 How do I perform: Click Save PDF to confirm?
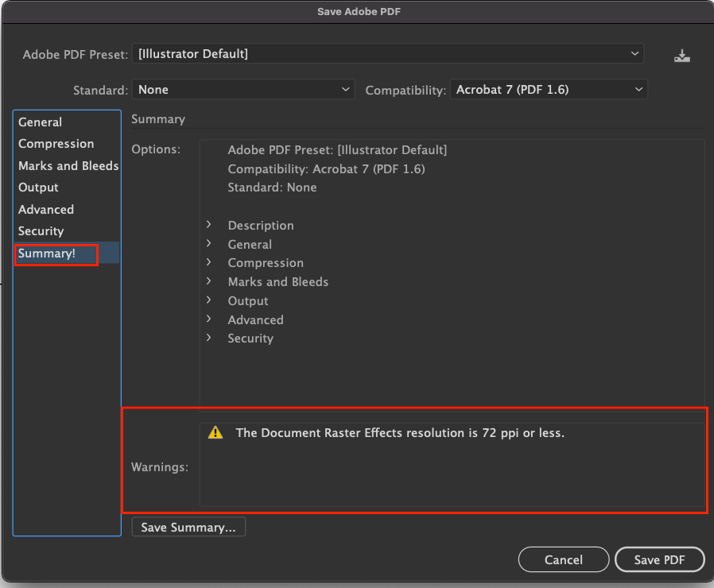659,559
